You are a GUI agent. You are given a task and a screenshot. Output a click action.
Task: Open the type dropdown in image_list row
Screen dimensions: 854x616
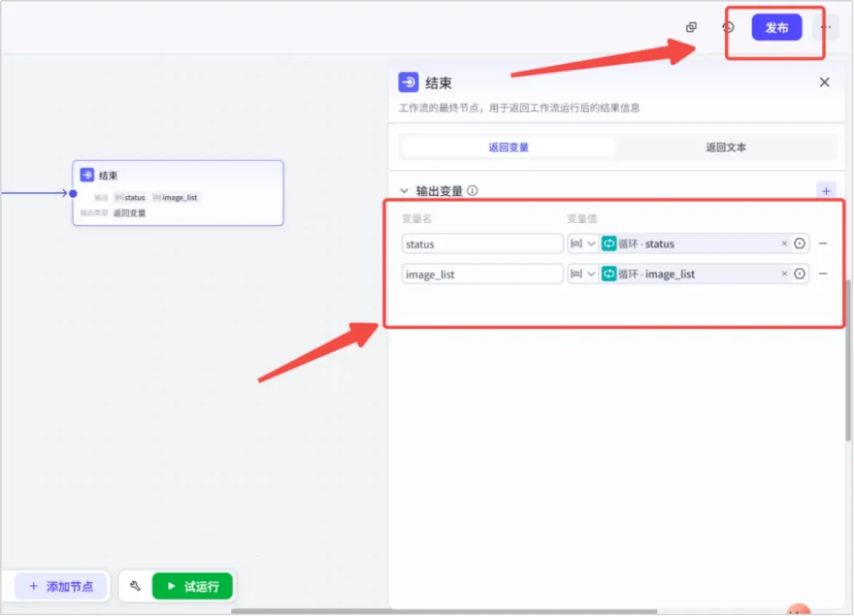click(582, 274)
